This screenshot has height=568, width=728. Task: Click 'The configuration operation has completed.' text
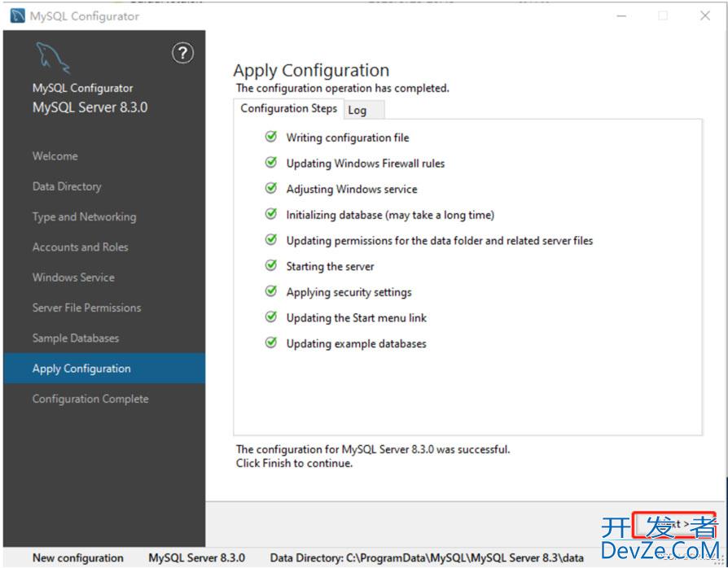tap(342, 88)
